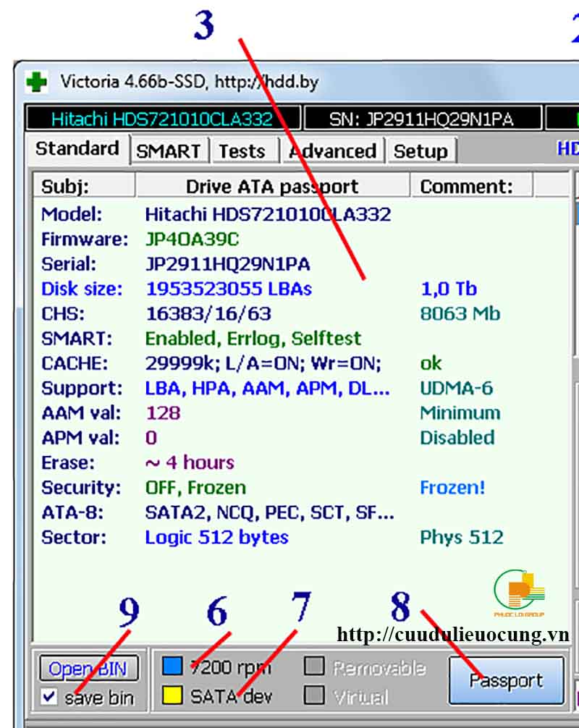Open the cuudulieuocung.vn website link
The width and height of the screenshot is (579, 728).
tap(453, 635)
